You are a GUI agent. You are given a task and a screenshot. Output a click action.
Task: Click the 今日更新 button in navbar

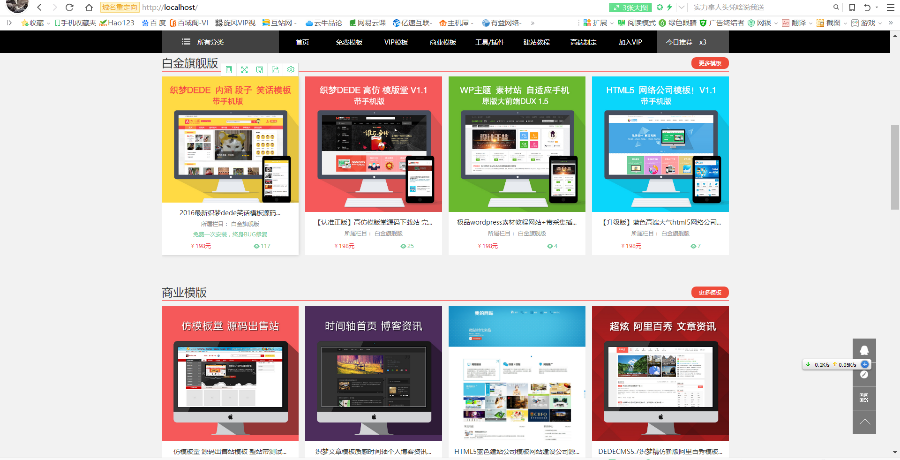(x=678, y=42)
